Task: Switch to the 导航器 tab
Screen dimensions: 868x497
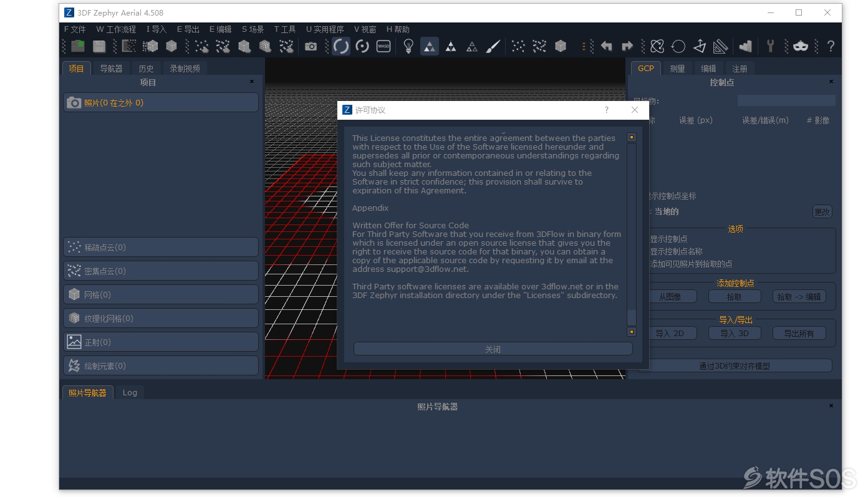Action: (x=112, y=69)
